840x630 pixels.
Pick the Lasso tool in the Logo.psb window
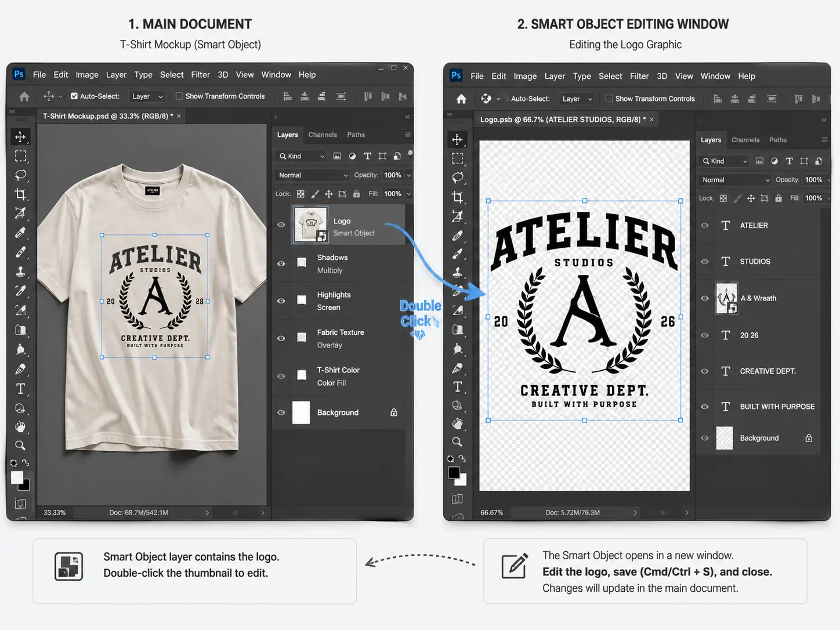pos(458,178)
